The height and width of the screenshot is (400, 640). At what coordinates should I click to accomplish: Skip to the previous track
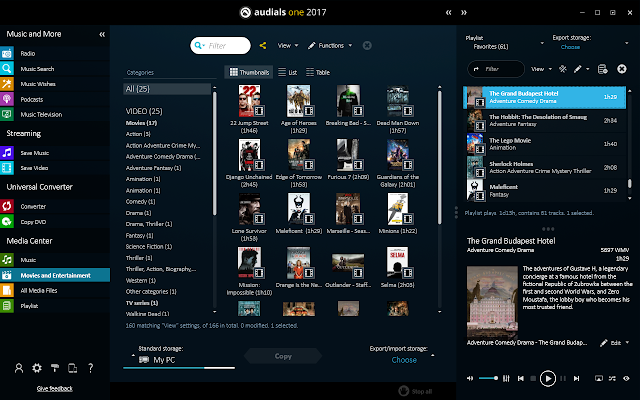tap(520, 378)
